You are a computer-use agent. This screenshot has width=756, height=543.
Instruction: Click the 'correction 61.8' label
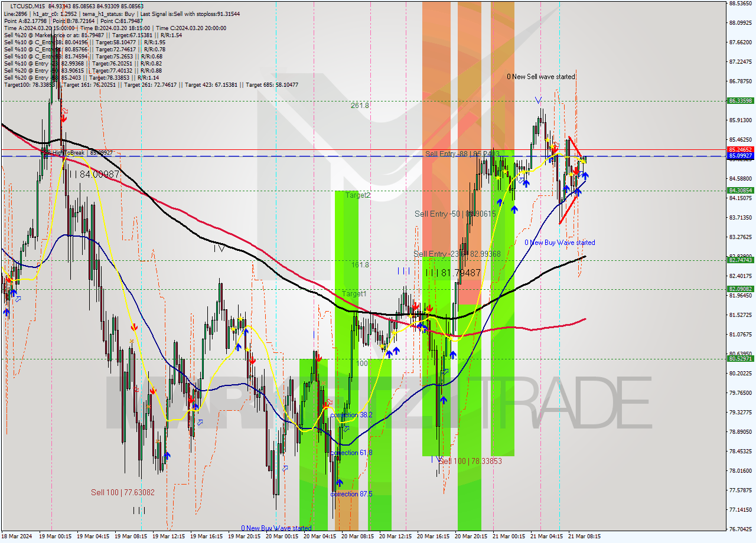coord(351,453)
